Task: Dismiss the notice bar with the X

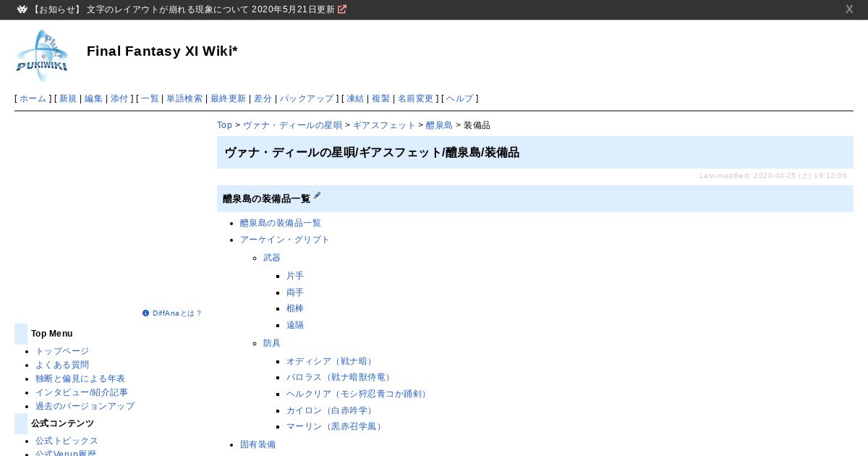Action: [849, 9]
